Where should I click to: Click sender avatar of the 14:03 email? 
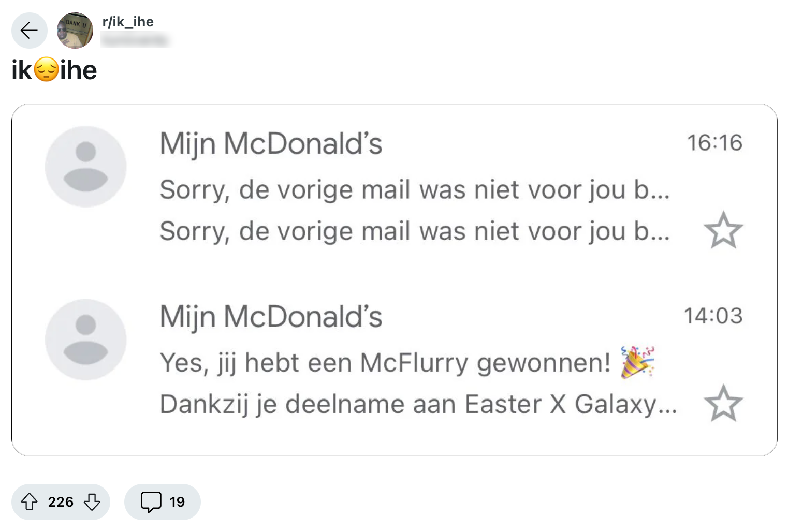(x=86, y=339)
